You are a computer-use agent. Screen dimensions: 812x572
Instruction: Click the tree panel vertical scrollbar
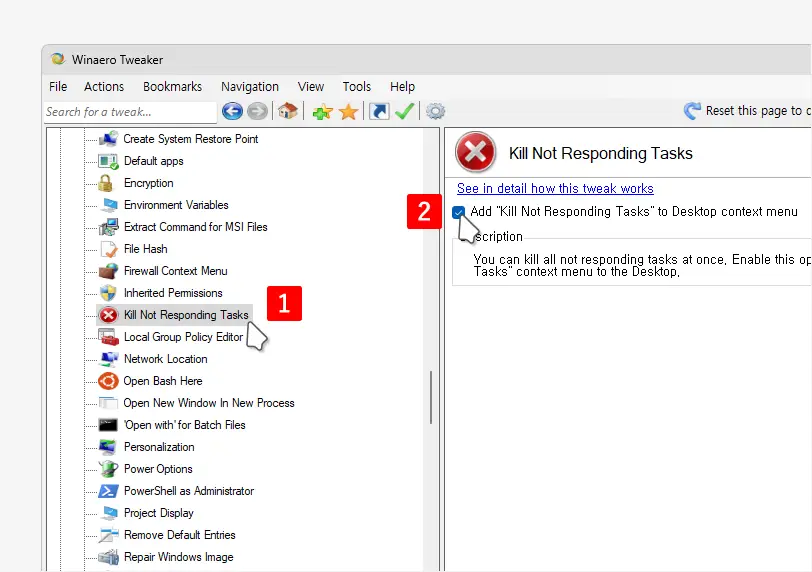point(431,397)
